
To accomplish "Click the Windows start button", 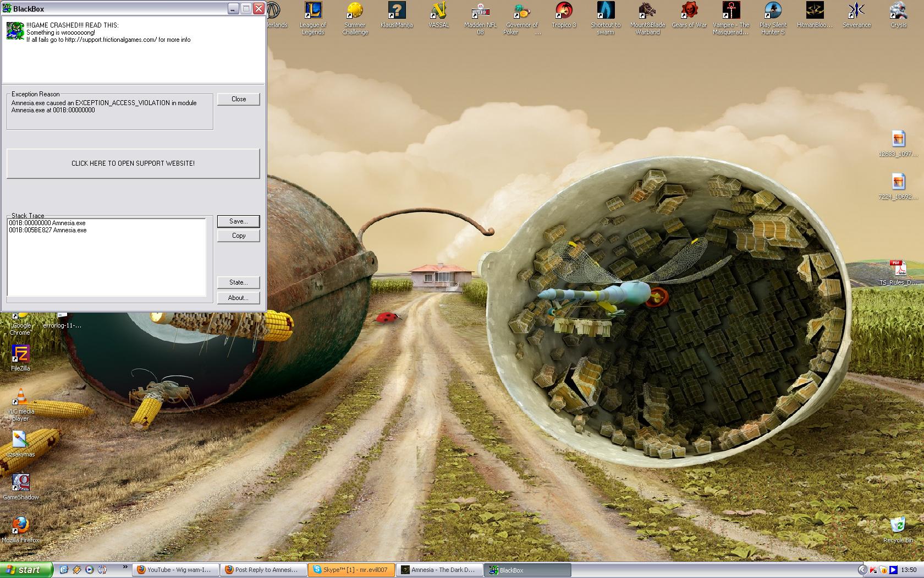I will point(26,570).
